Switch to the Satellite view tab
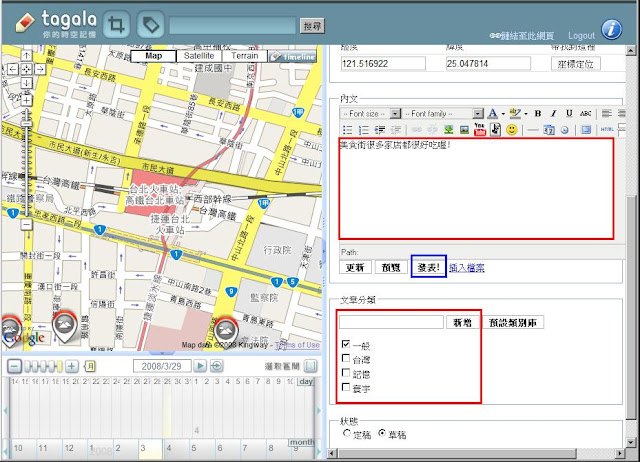The width and height of the screenshot is (640, 462). pos(199,56)
